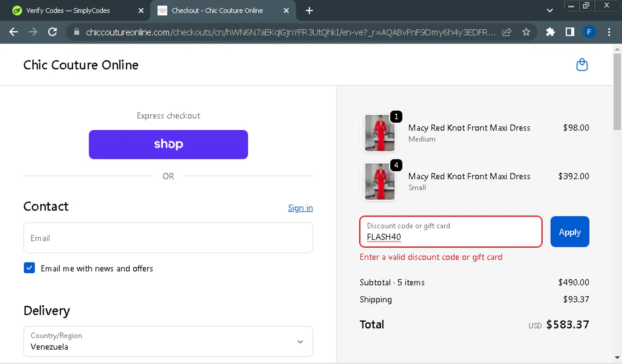Viewport: 622px width, 364px height.
Task: Open the browser side panel icon
Action: pos(570,32)
